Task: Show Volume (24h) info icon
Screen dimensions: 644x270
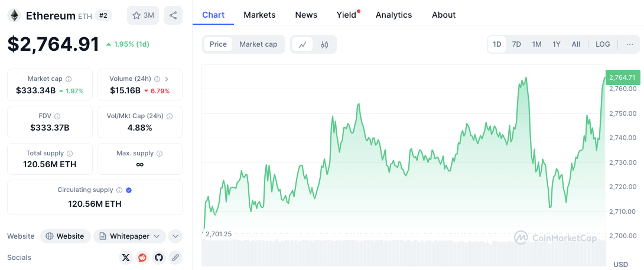Action: pos(158,79)
